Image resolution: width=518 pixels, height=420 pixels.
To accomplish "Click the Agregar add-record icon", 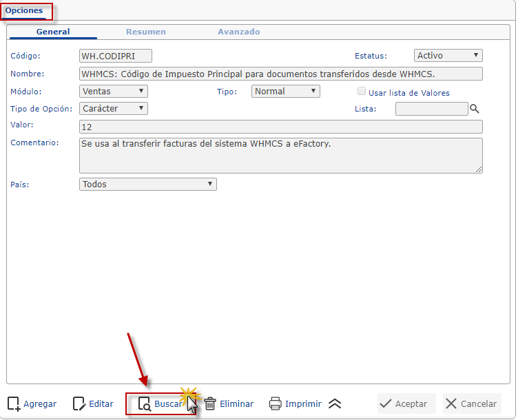I will coord(14,404).
